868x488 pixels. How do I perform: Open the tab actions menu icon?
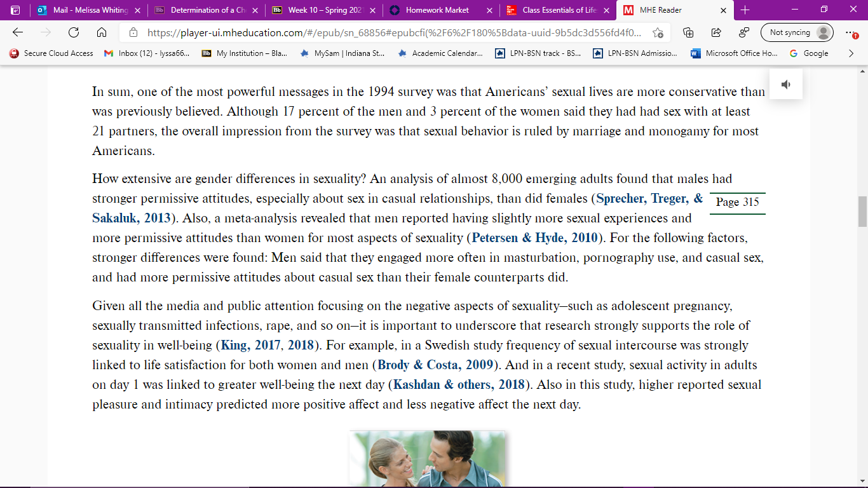point(15,10)
